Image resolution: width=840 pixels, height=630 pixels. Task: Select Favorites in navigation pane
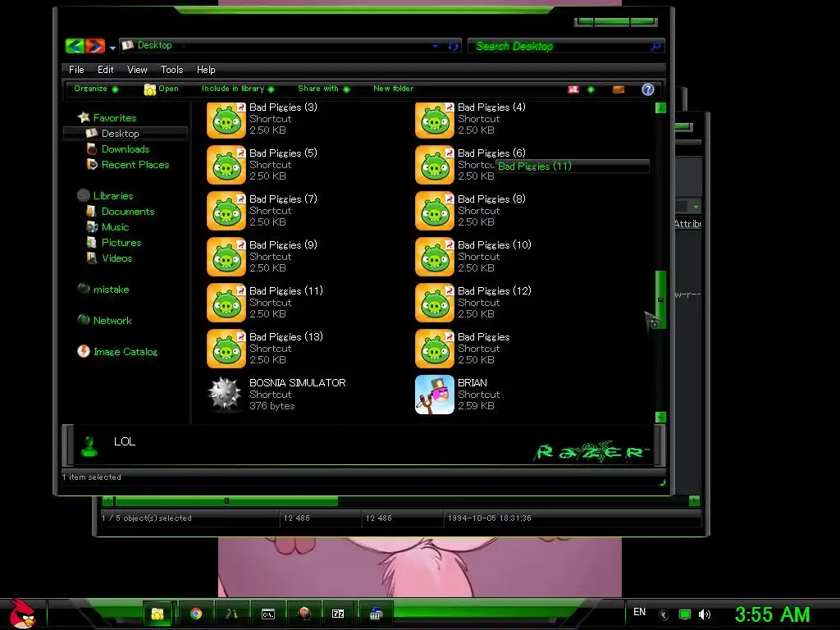(x=115, y=118)
